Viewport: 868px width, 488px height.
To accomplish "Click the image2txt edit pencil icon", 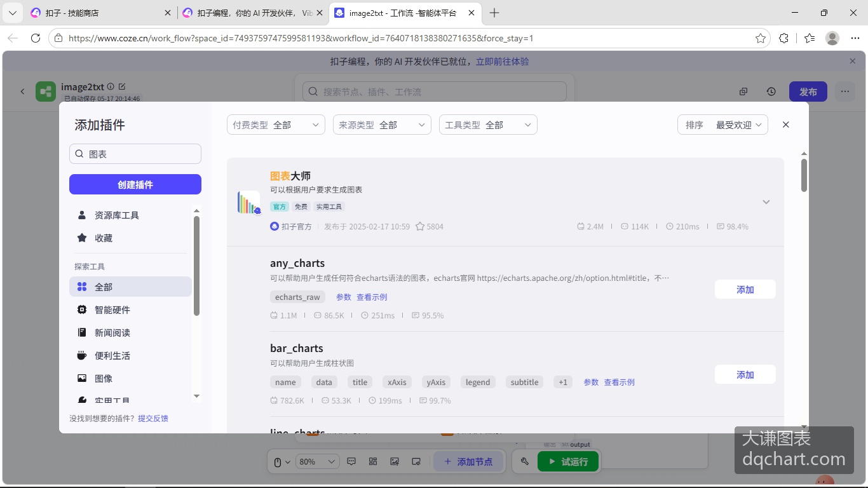I will click(x=122, y=86).
